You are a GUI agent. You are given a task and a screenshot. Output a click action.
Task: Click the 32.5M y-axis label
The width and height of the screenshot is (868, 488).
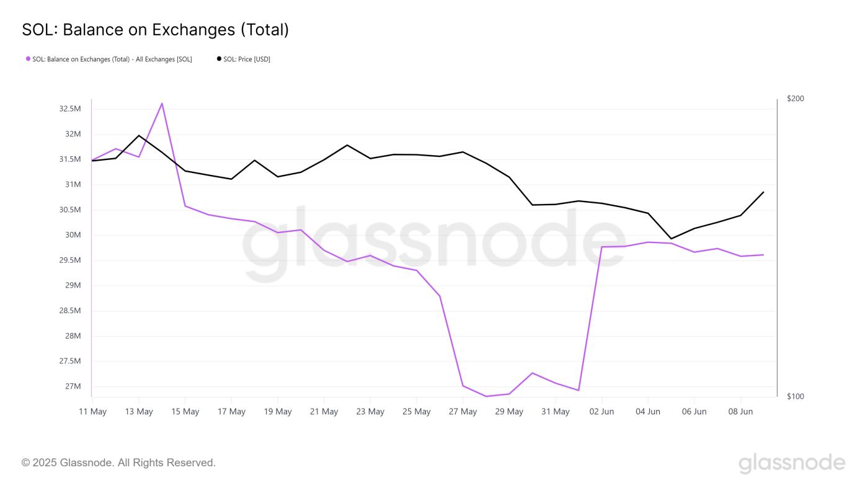70,109
